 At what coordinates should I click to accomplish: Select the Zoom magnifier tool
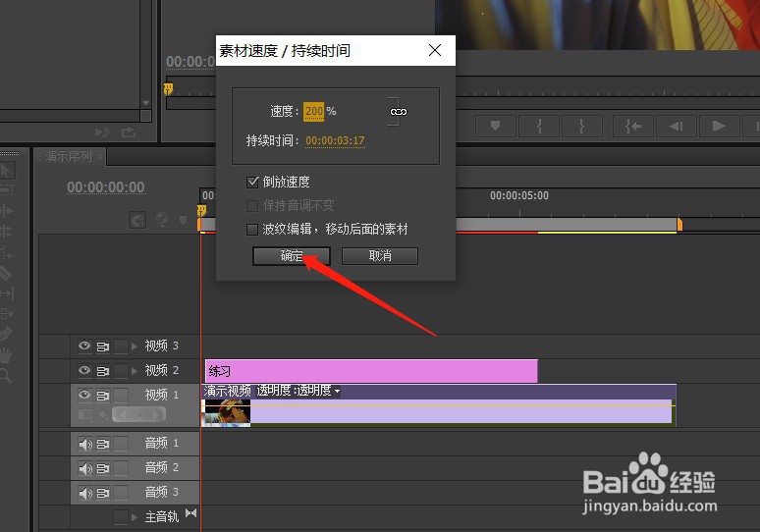point(5,376)
